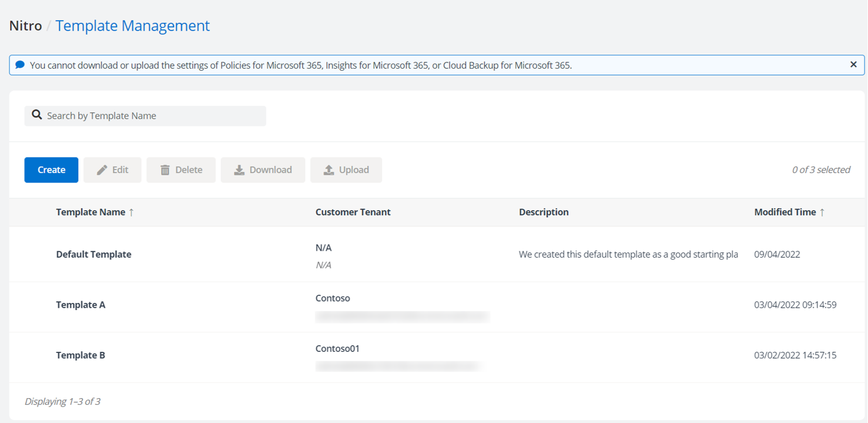
Task: Select the Template B row
Action: (x=81, y=355)
